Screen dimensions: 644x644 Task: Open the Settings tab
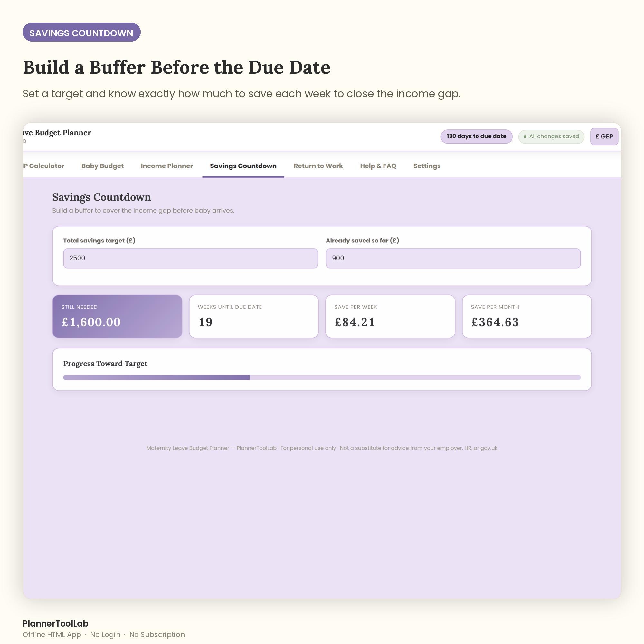tap(427, 166)
